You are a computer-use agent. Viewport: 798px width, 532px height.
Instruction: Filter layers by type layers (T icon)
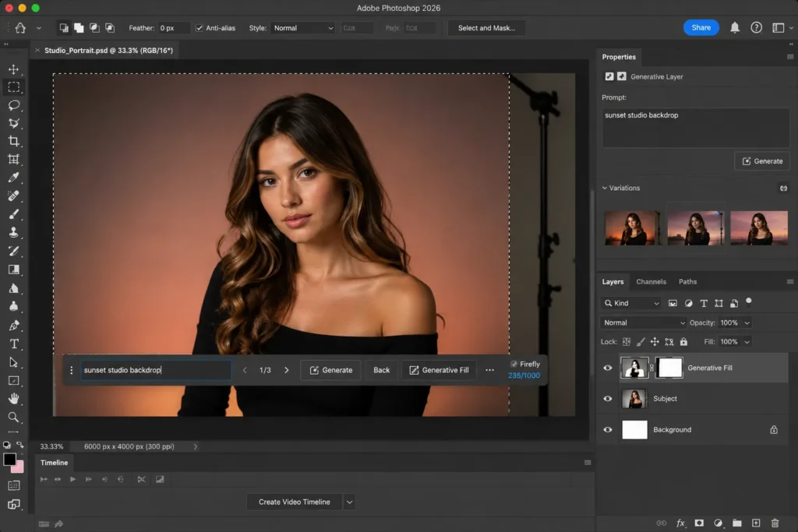pyautogui.click(x=704, y=303)
